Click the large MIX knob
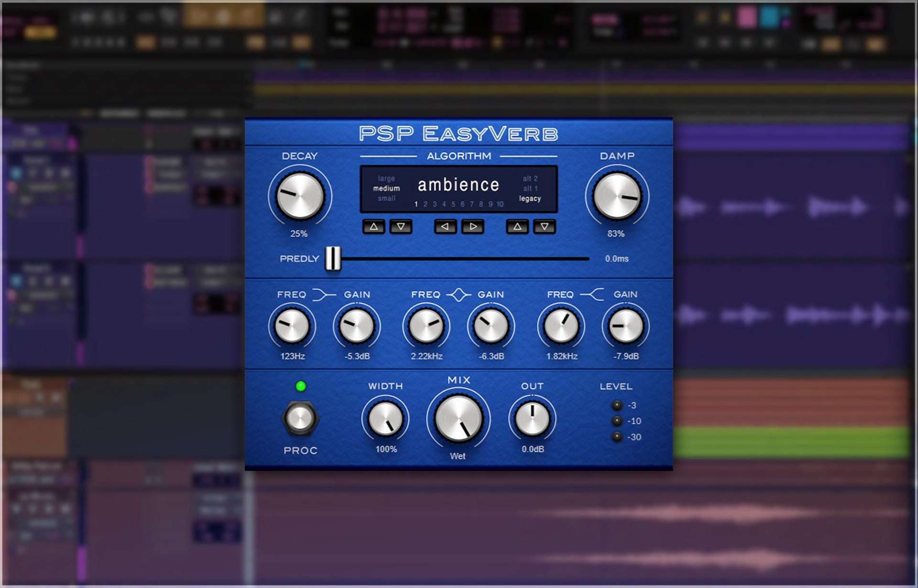The height and width of the screenshot is (588, 918). pyautogui.click(x=459, y=419)
